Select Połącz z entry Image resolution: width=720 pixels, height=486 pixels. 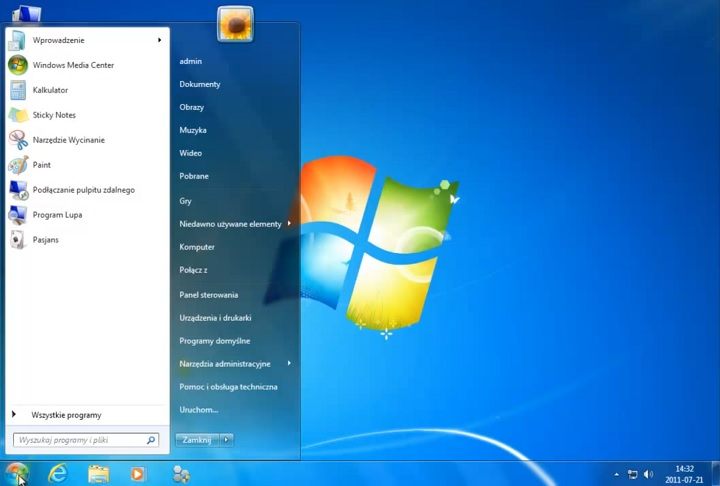click(x=193, y=270)
